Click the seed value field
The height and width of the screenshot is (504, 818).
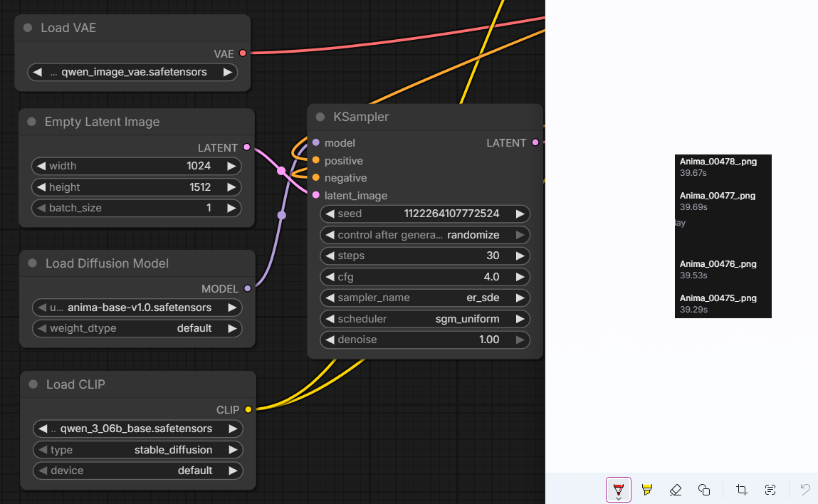point(425,214)
